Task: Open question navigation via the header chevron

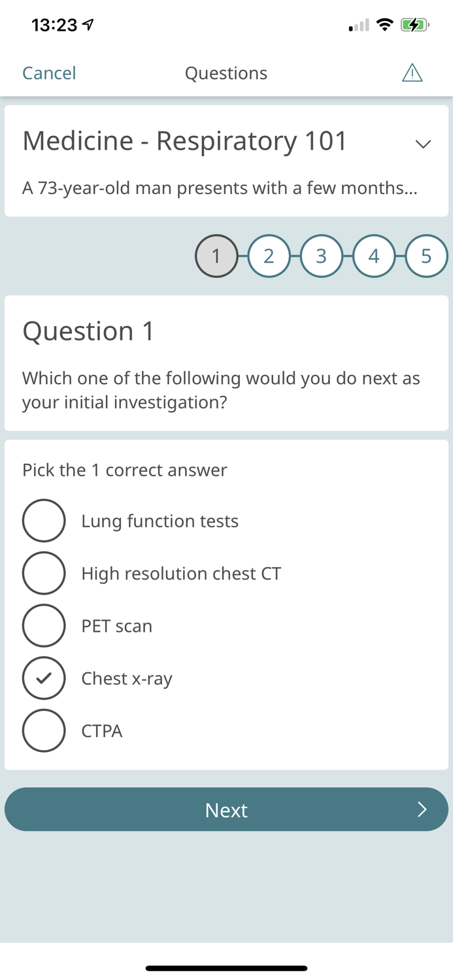Action: coord(423,144)
